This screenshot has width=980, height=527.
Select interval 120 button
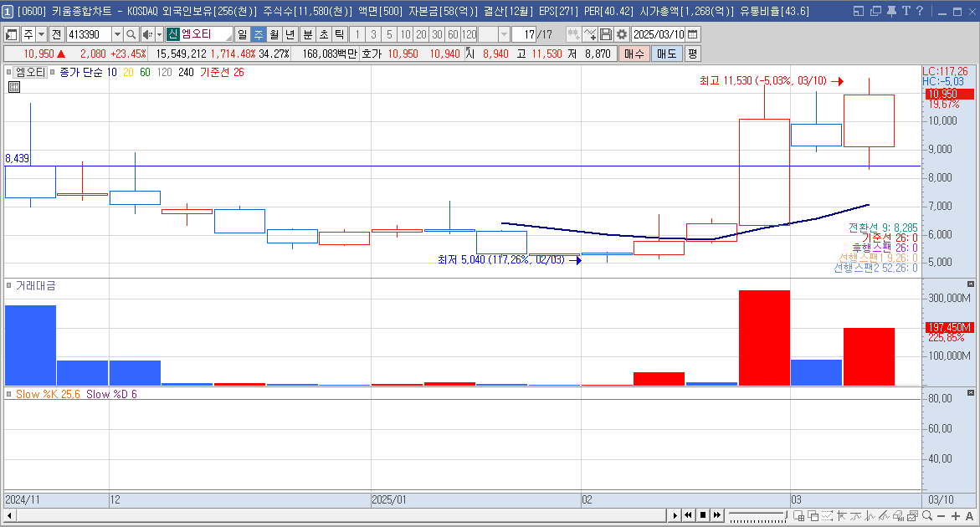coord(469,34)
